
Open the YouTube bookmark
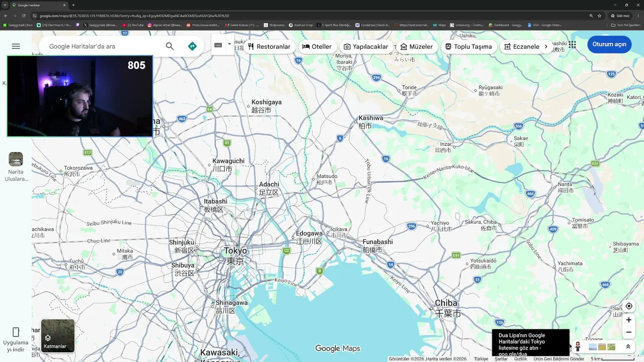point(133,25)
